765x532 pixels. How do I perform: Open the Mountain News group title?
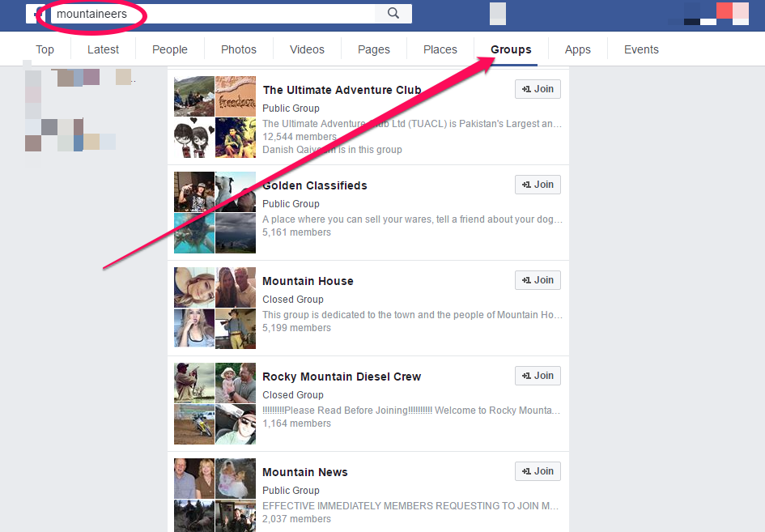coord(305,472)
